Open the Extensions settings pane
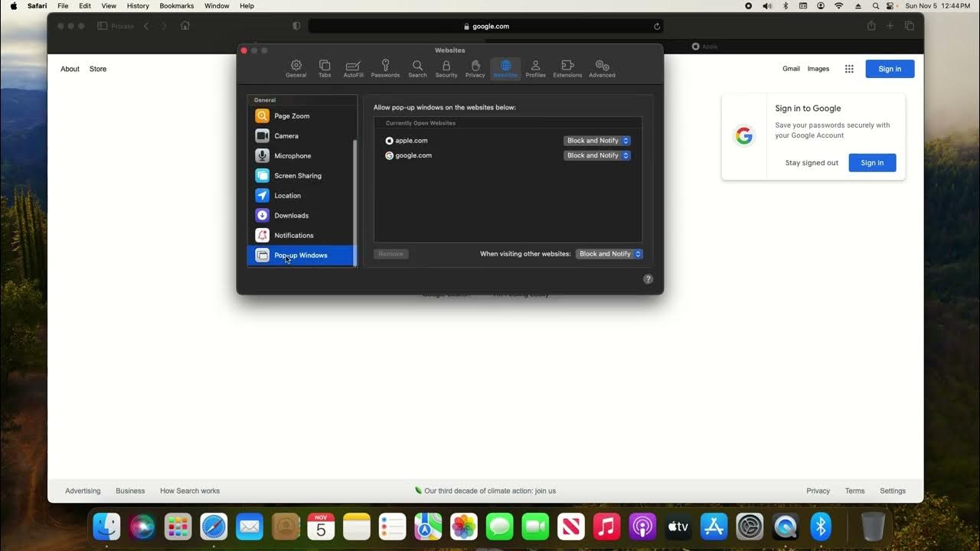This screenshot has height=551, width=980. (567, 68)
